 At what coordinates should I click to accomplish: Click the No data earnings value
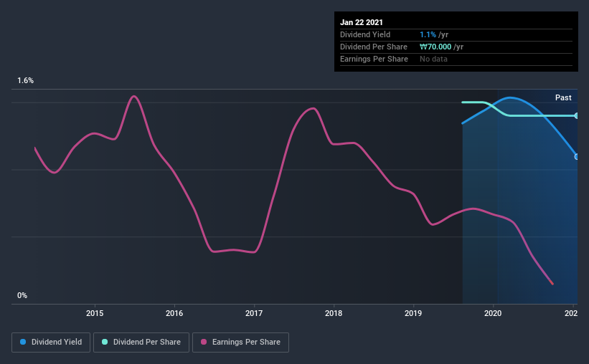pyautogui.click(x=433, y=59)
